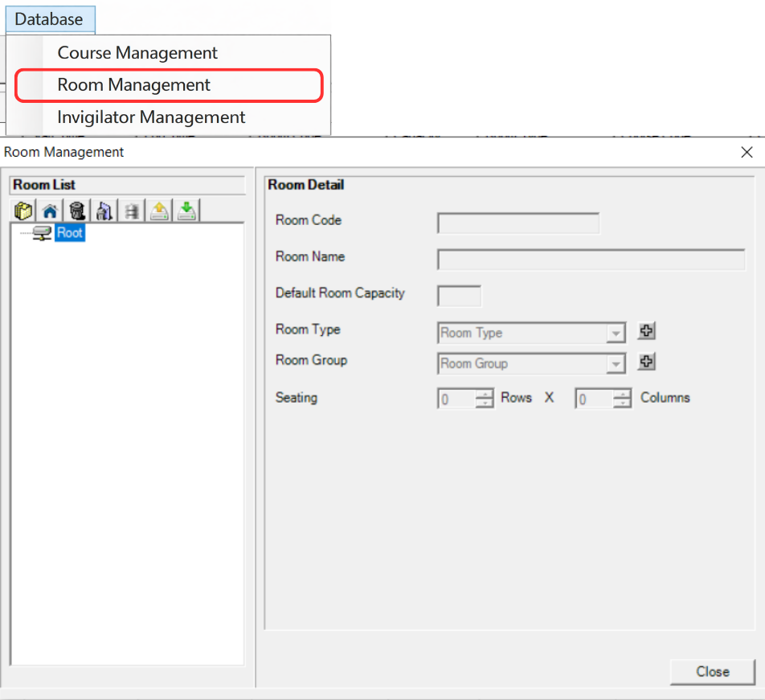Click the Close button in Room Management

pyautogui.click(x=712, y=672)
